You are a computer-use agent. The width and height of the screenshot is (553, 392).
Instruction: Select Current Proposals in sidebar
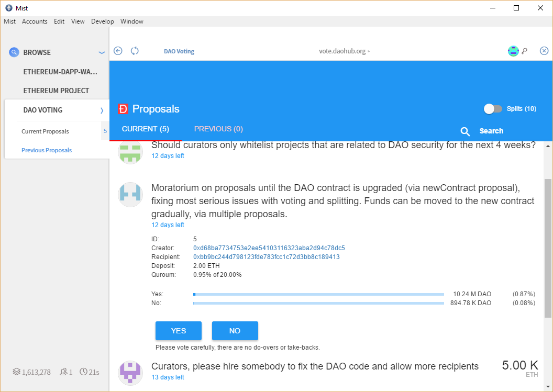pyautogui.click(x=45, y=131)
